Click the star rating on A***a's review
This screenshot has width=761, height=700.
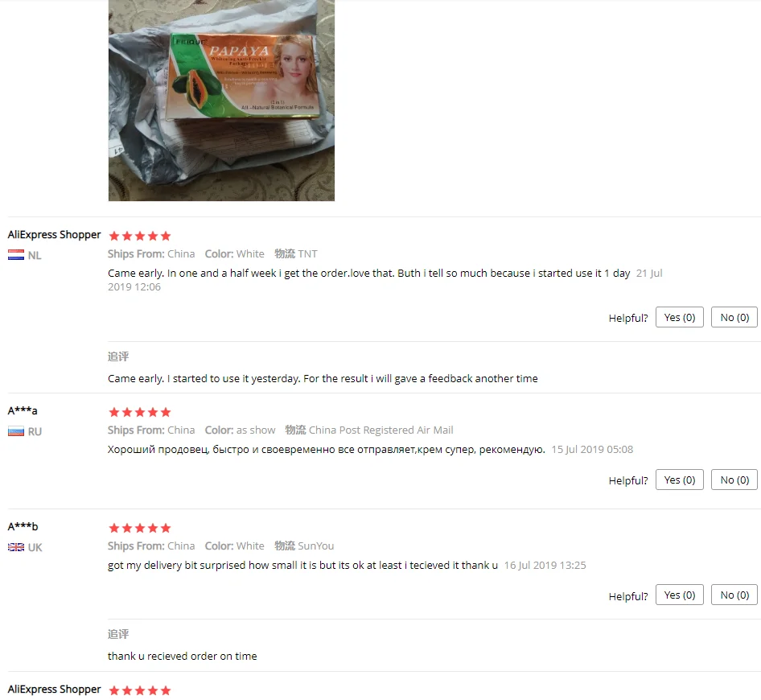(x=140, y=412)
